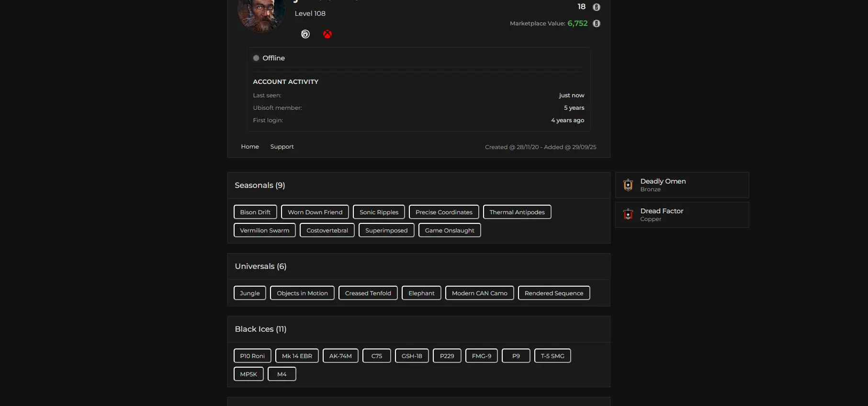Click the Dread Factor rank badge icon
The width and height of the screenshot is (868, 406).
[x=628, y=215]
